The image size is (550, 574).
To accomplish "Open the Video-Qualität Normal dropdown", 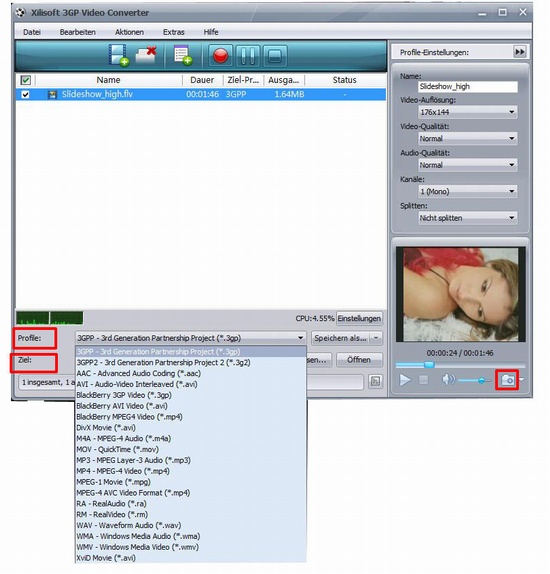I will pos(468,138).
